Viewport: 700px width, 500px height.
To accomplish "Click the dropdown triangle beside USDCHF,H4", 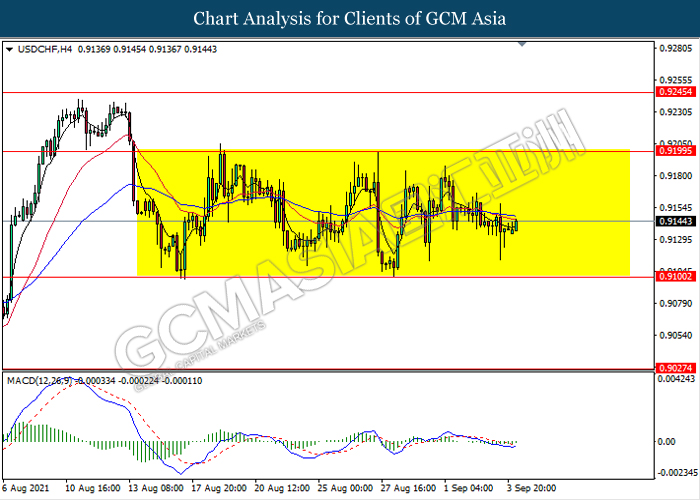I will 9,50.
